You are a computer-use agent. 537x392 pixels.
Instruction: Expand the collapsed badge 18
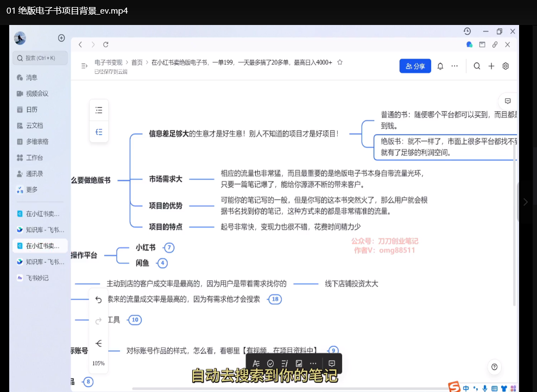pos(275,299)
